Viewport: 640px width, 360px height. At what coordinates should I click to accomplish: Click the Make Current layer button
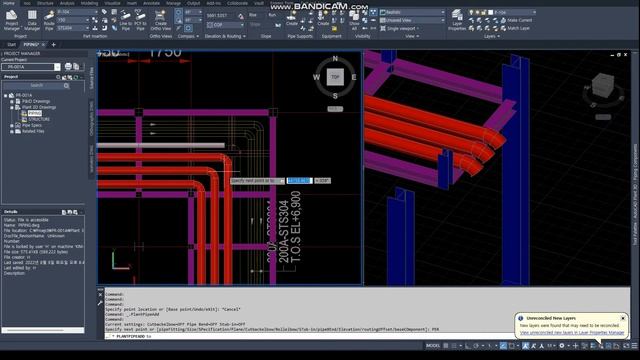tap(516, 20)
